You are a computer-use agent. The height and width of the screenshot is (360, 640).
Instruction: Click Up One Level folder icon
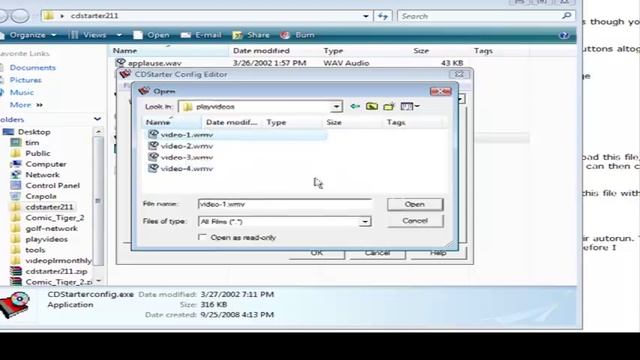[x=371, y=107]
